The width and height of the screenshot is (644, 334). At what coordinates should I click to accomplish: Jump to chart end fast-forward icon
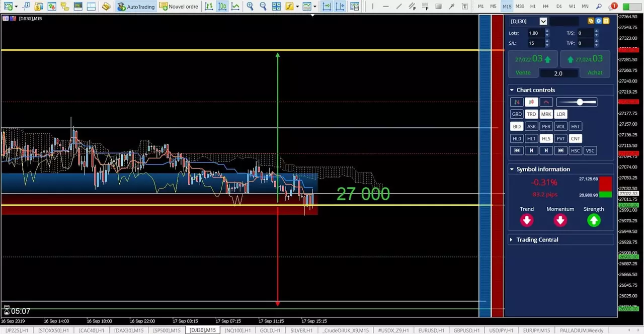coord(560,150)
